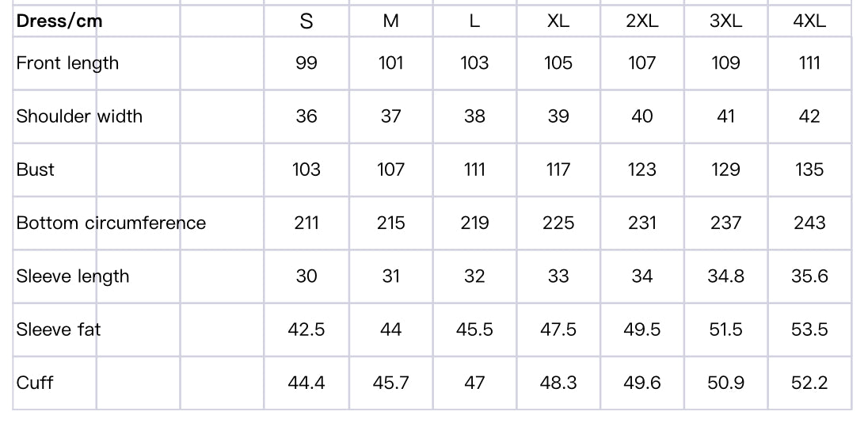The width and height of the screenshot is (868, 423).
Task: Select the S size column header
Action: [306, 21]
